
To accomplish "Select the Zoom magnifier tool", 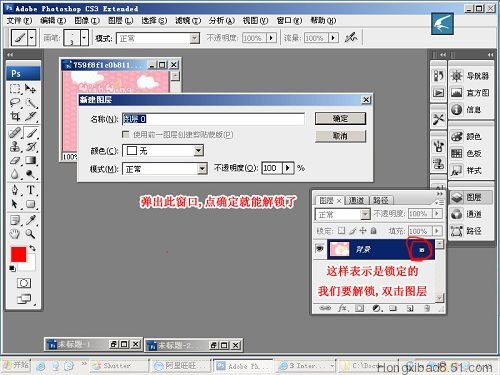I will coord(30,234).
